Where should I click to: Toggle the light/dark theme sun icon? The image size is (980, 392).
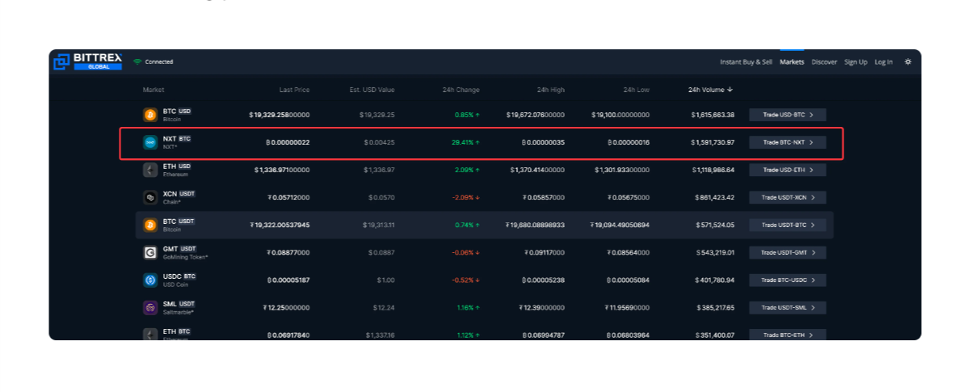[908, 61]
